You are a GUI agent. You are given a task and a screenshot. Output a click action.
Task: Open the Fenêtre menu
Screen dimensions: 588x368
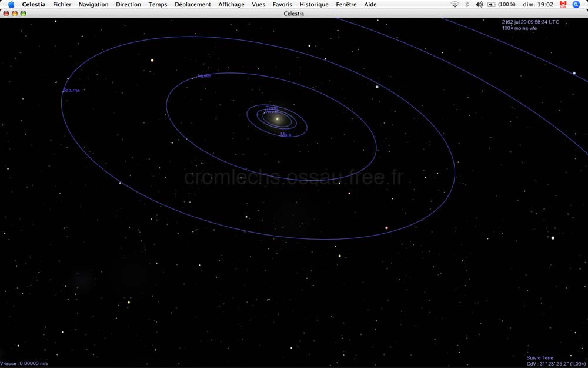click(346, 5)
